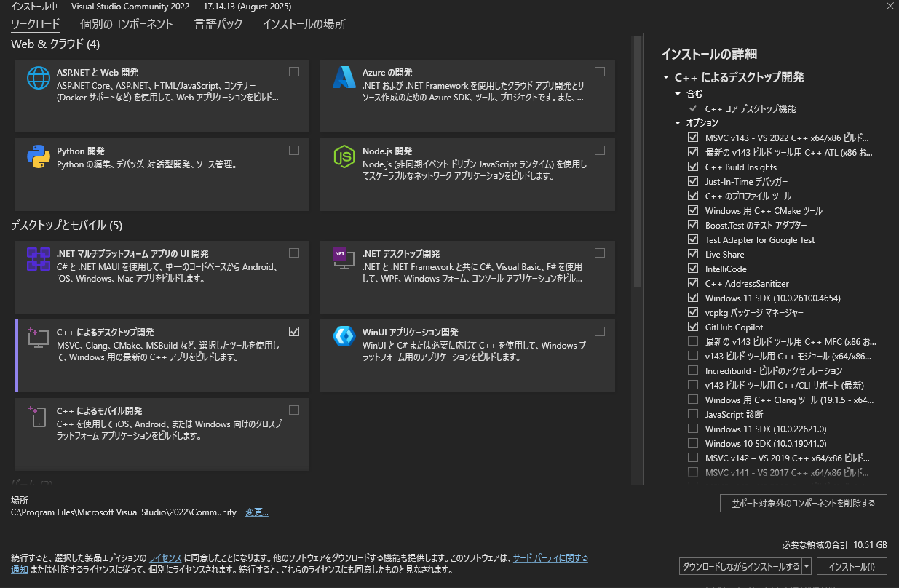The width and height of the screenshot is (899, 588).
Task: Uncheck the C++ AddressSanitizer option
Action: 693,283
